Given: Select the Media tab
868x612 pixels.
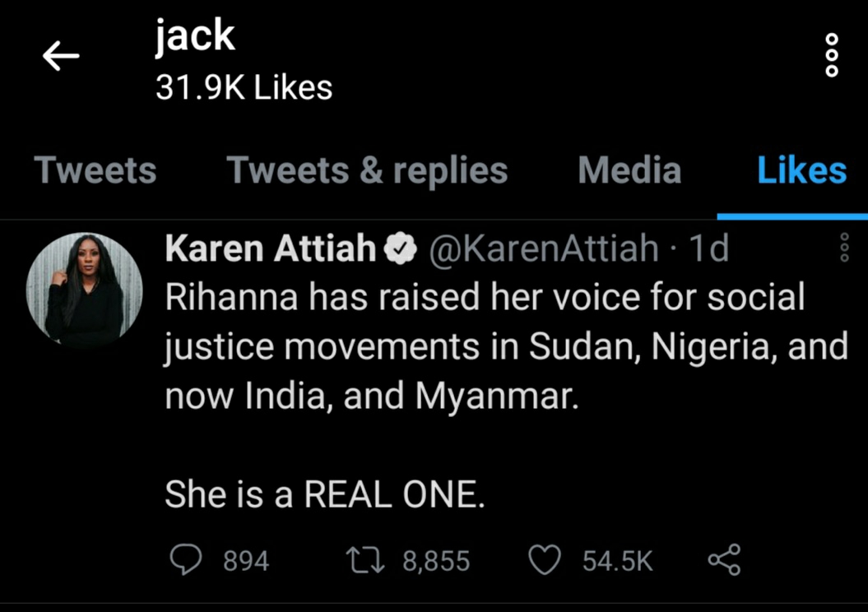Looking at the screenshot, I should coord(629,170).
